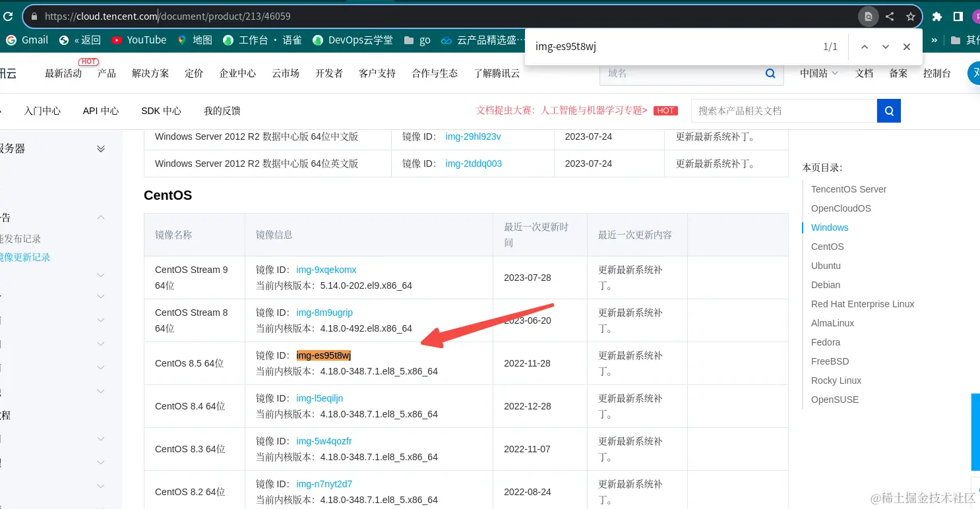Click the 搜索本产品相关文档 search box
Viewport: 980px width, 509px height.
(x=784, y=111)
